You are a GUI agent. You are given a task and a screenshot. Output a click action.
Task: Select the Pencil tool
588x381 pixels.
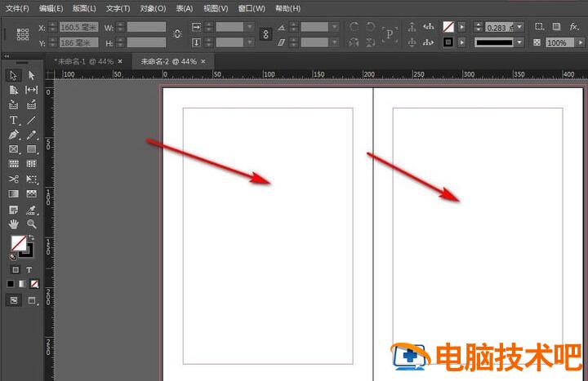[32, 135]
